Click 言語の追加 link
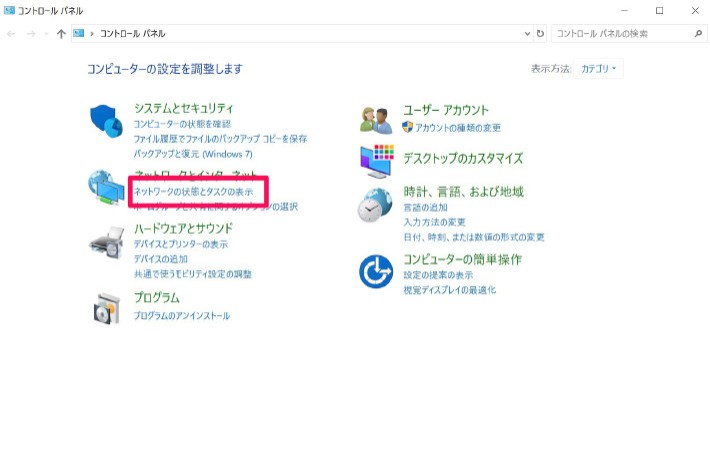Image resolution: width=710 pixels, height=451 pixels. (x=426, y=207)
